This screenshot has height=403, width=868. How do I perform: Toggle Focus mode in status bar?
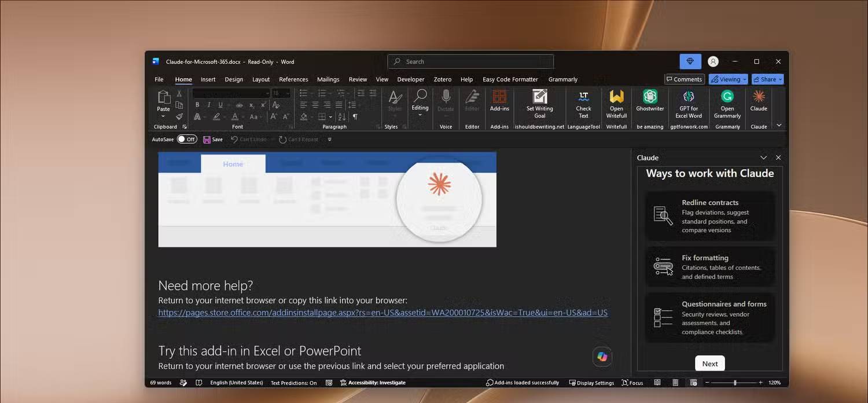click(632, 383)
